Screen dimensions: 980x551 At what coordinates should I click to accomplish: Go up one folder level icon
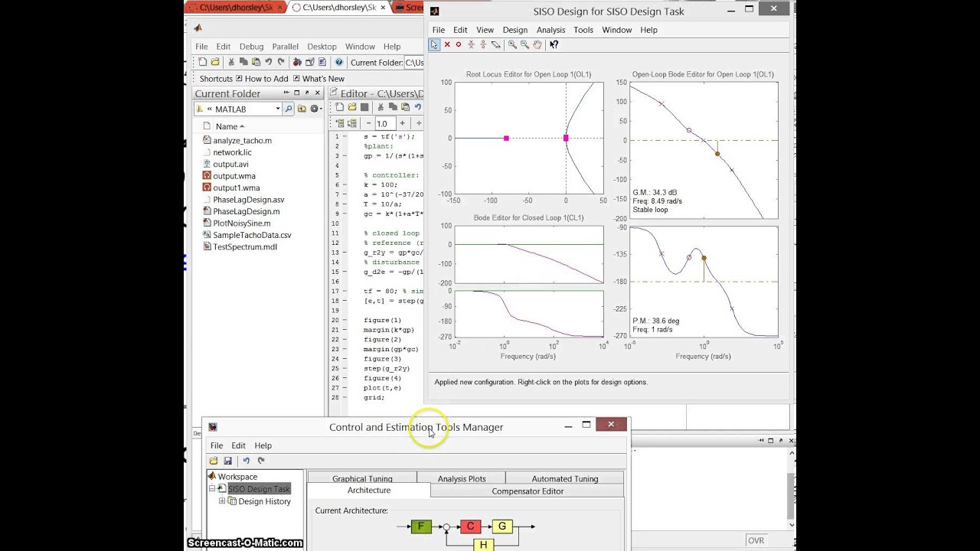(x=302, y=109)
